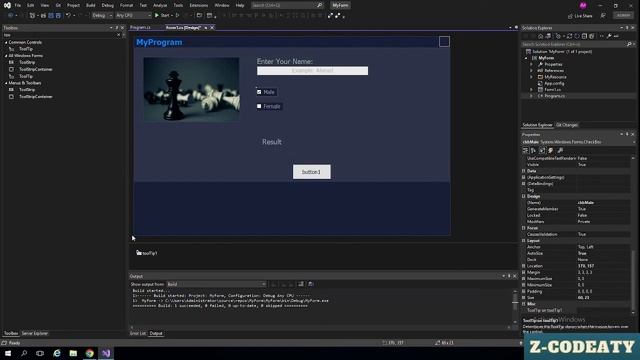The height and width of the screenshot is (360, 640).
Task: Click Collapse All icon in Solution Explorer
Action: click(584, 36)
